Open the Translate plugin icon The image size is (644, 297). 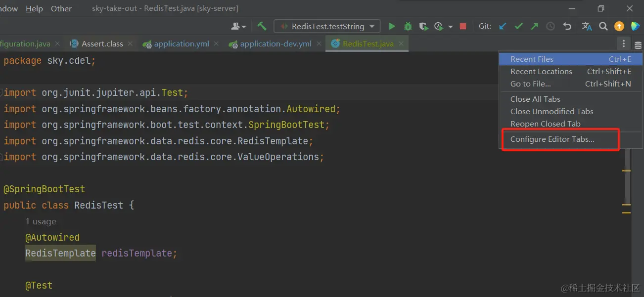pyautogui.click(x=587, y=26)
